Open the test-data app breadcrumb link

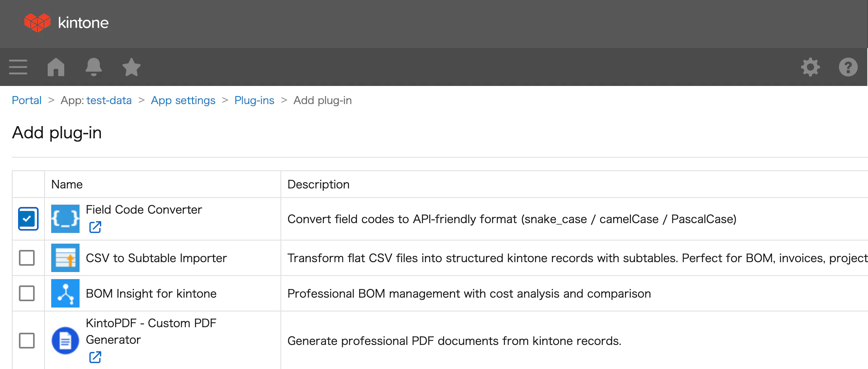click(x=109, y=100)
